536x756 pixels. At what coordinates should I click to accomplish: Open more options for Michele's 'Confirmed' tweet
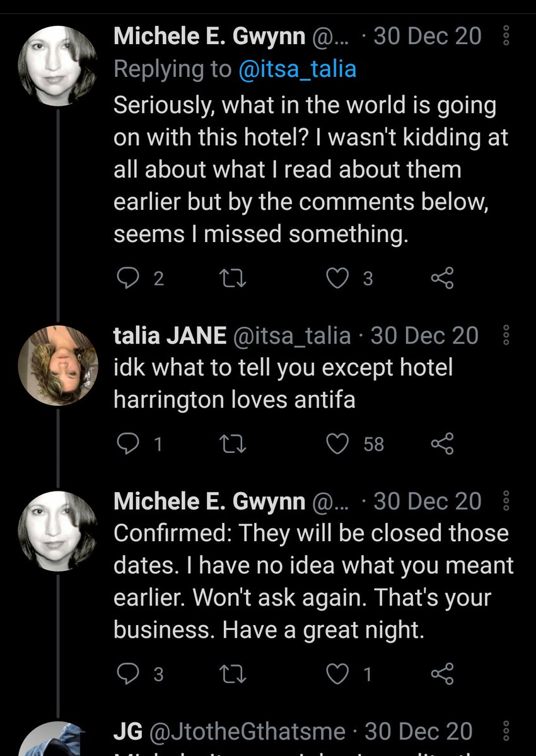[504, 502]
